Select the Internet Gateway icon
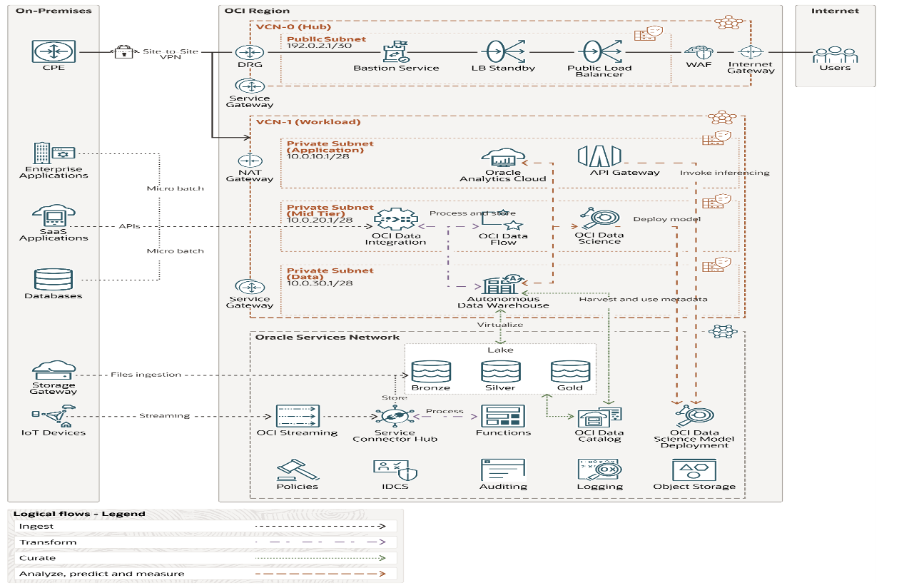The height and width of the screenshot is (588, 919). [751, 52]
